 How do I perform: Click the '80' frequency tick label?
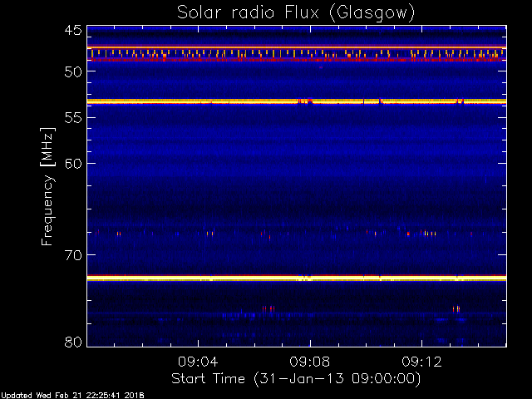(73, 342)
